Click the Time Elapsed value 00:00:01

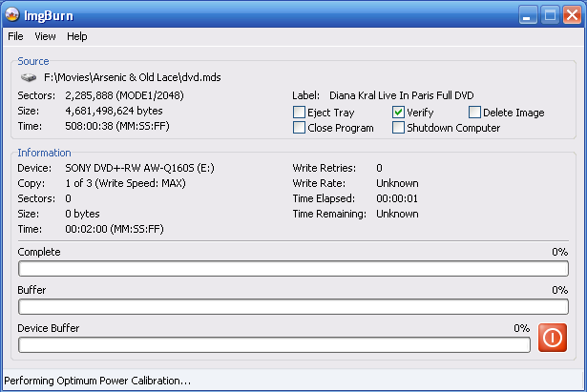point(397,198)
